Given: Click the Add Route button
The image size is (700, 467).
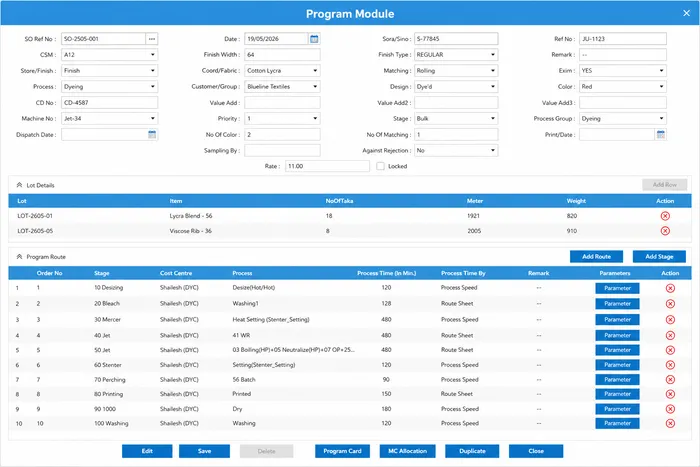Looking at the screenshot, I should tap(596, 257).
